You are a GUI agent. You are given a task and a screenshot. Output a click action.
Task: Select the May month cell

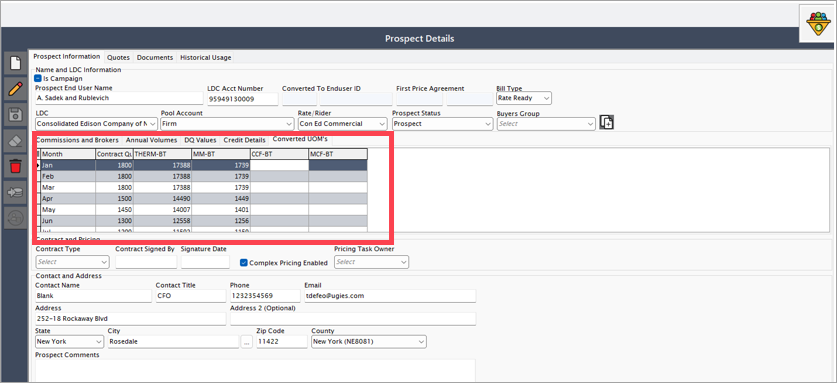coord(68,210)
